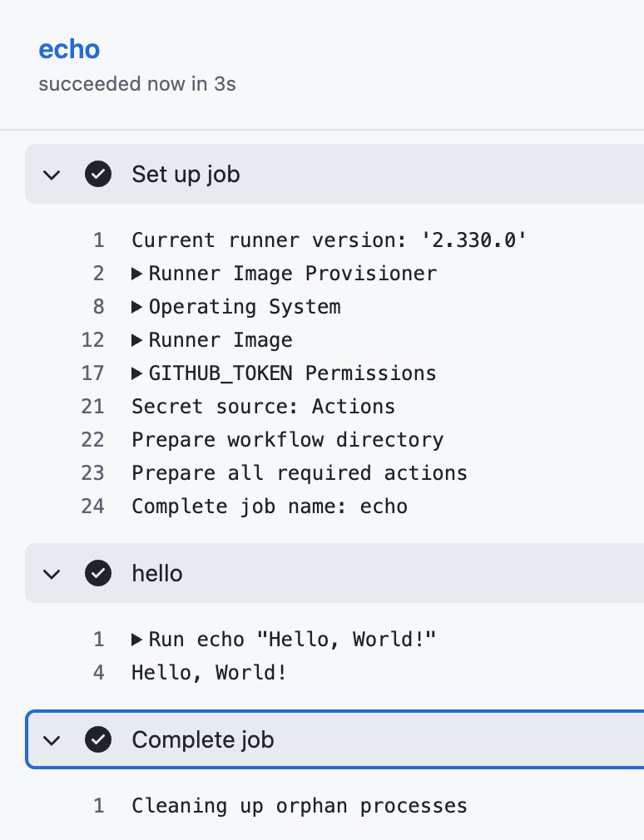Viewport: 644px width, 840px height.
Task: Click the checkmark icon next to hello step
Action: (98, 574)
